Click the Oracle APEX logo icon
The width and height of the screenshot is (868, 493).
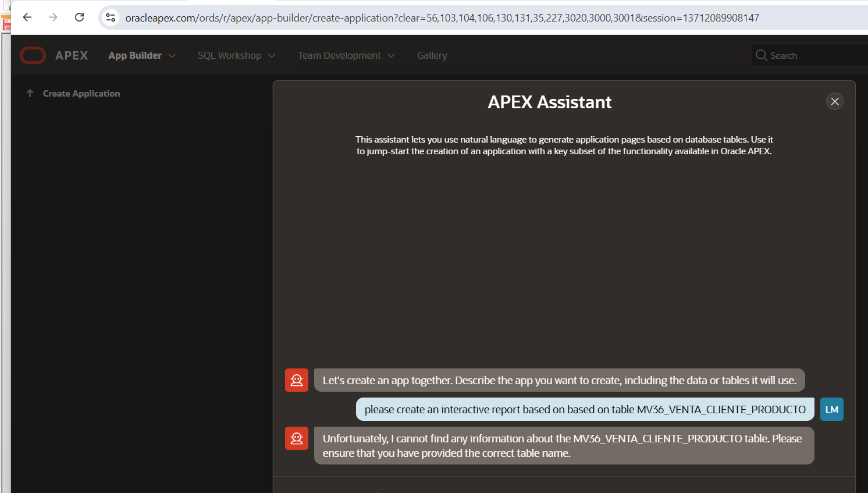coord(33,55)
